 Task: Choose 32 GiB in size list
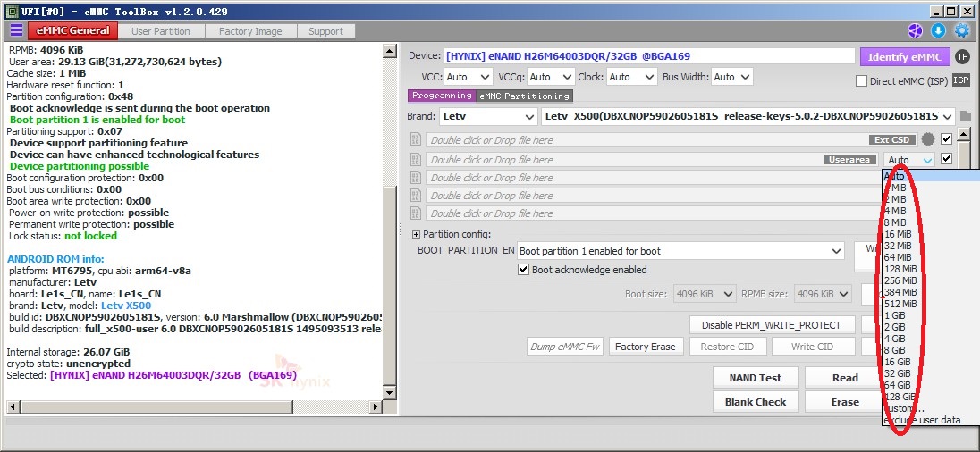(931, 373)
